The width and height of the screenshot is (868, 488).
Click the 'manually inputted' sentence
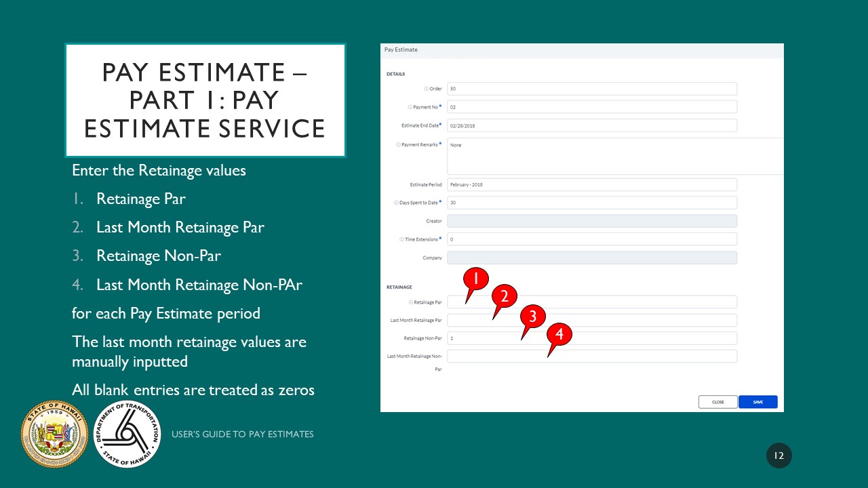pos(189,352)
